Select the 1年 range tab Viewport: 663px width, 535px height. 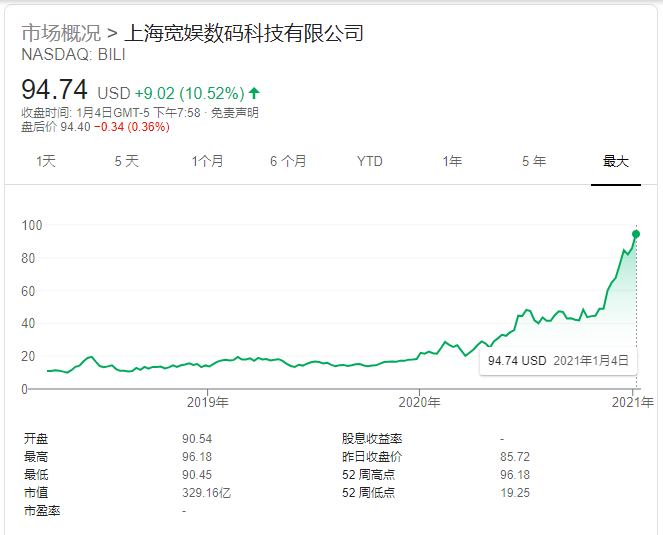[x=452, y=161]
